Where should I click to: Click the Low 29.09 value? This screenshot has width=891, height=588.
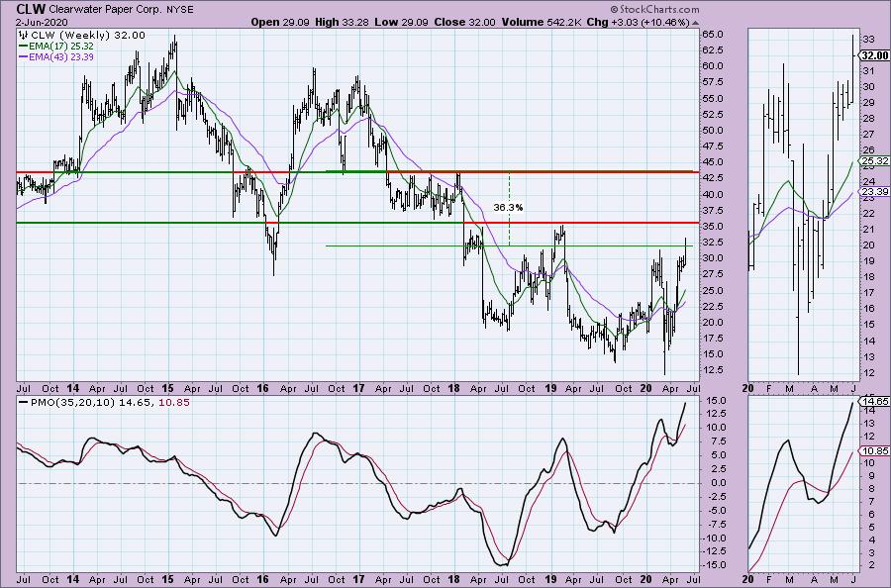[x=401, y=22]
